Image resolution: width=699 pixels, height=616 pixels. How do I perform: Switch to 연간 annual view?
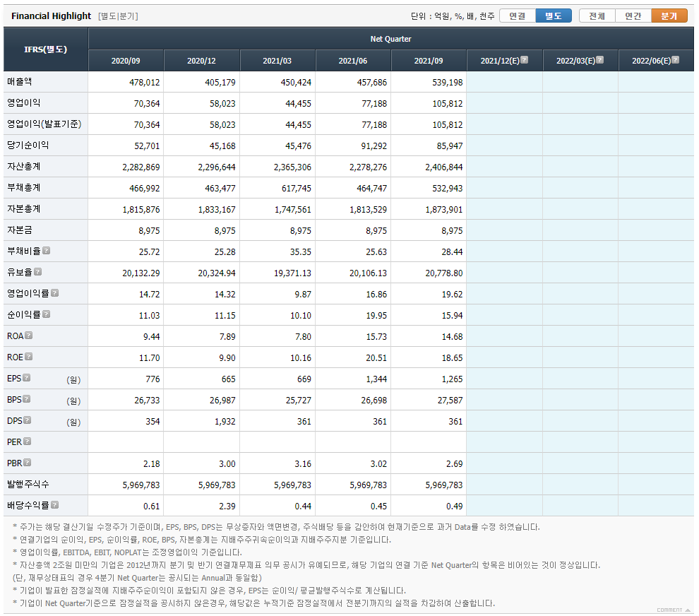click(633, 16)
